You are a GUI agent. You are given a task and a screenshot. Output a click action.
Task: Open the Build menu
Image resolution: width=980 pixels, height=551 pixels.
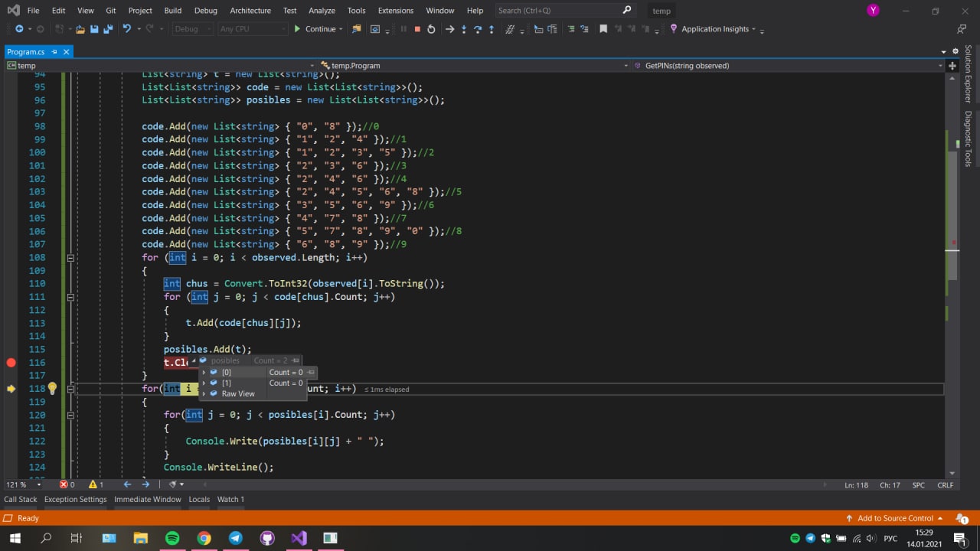173,11
